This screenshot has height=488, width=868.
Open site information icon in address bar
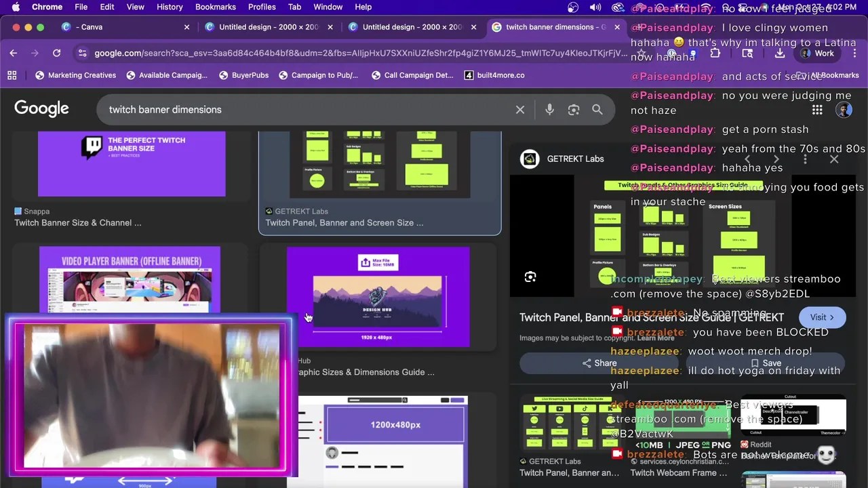(82, 53)
